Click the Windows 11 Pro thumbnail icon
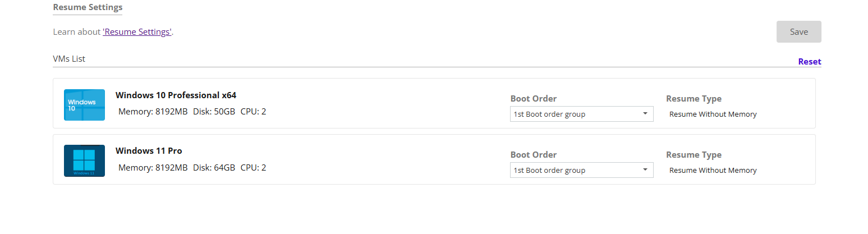Screen dimensions: 868x234 pos(84,160)
